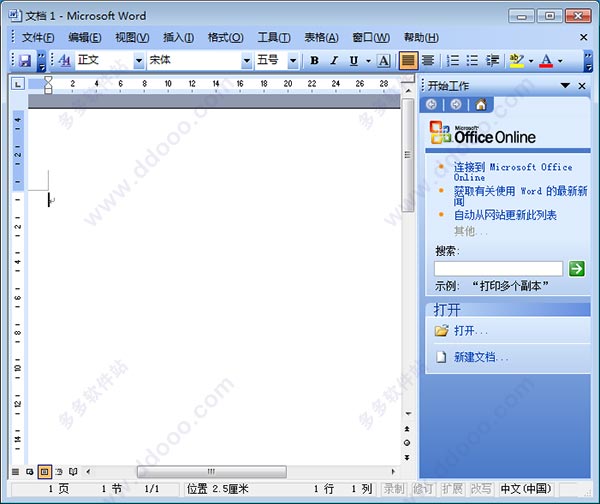Open the 文件(F) menu
600x504 pixels.
click(38, 38)
